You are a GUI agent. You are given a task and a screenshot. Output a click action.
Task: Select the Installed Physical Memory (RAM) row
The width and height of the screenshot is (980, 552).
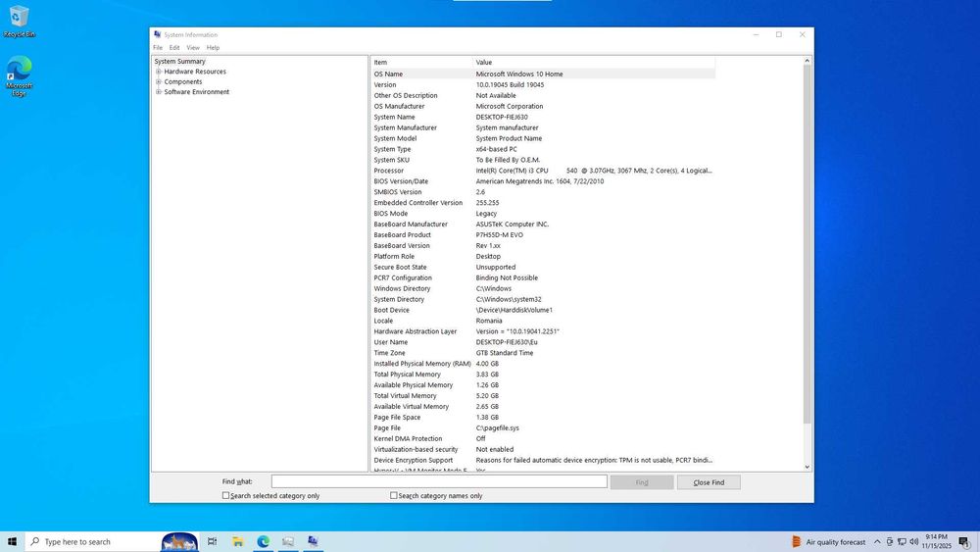pyautogui.click(x=543, y=363)
